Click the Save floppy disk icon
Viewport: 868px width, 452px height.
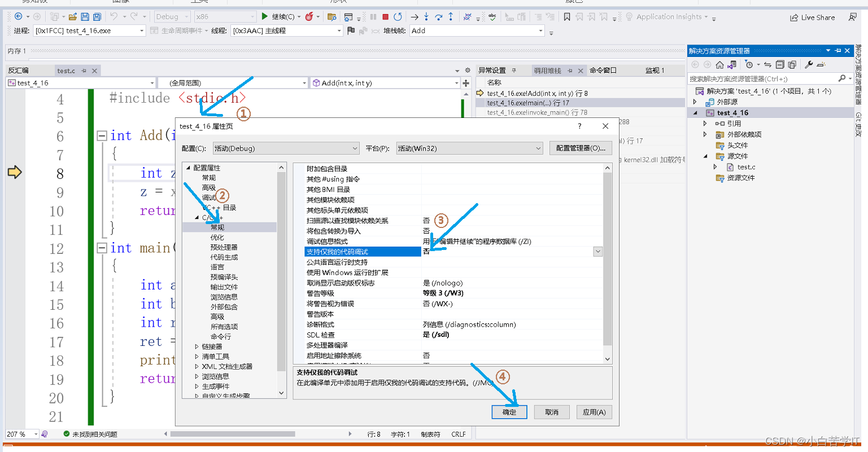(x=85, y=17)
